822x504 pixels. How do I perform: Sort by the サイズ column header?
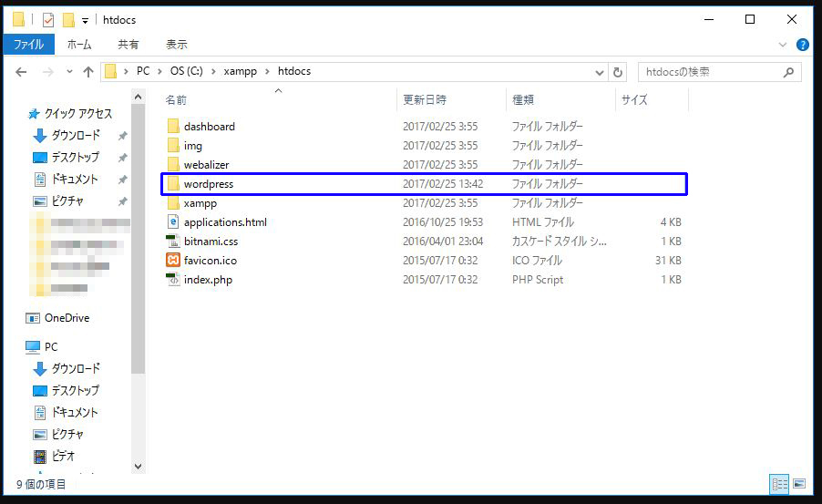point(634,99)
